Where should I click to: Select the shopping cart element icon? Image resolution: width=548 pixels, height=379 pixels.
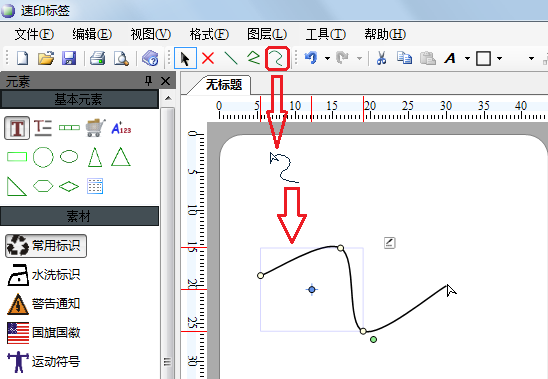pos(95,128)
